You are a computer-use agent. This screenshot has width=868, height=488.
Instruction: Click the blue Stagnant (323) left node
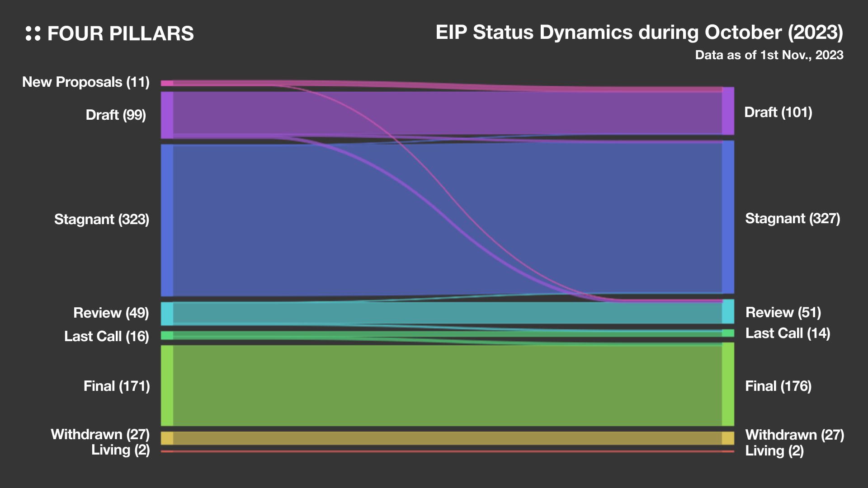tap(167, 220)
